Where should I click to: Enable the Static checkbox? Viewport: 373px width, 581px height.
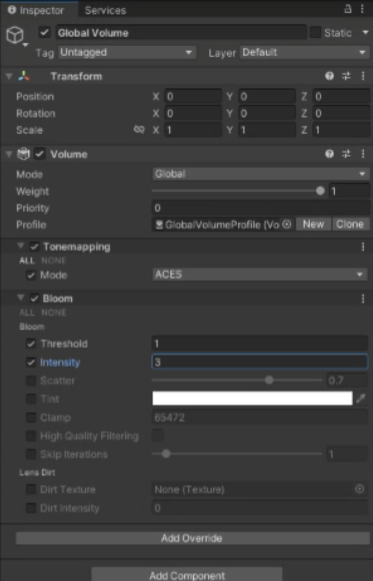[x=315, y=32]
